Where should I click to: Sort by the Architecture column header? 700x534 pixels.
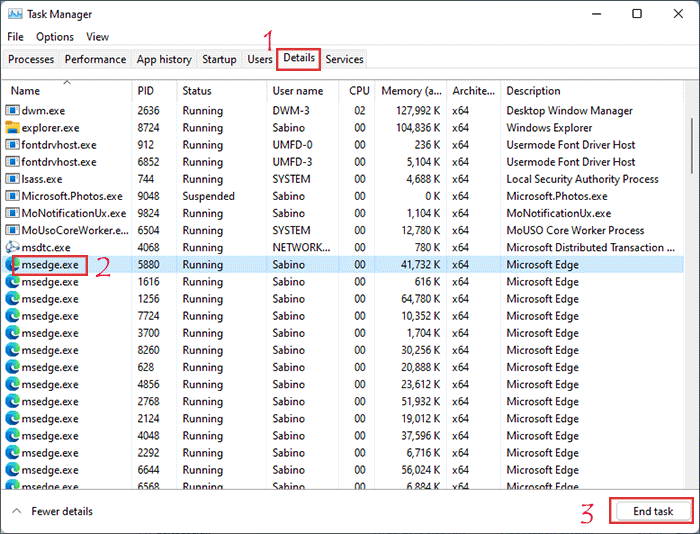coord(473,91)
